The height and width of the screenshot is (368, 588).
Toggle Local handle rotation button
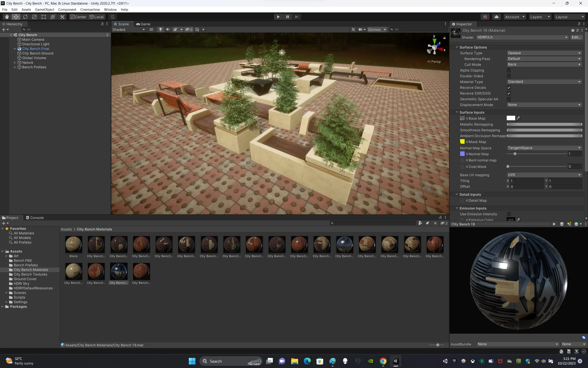[97, 17]
